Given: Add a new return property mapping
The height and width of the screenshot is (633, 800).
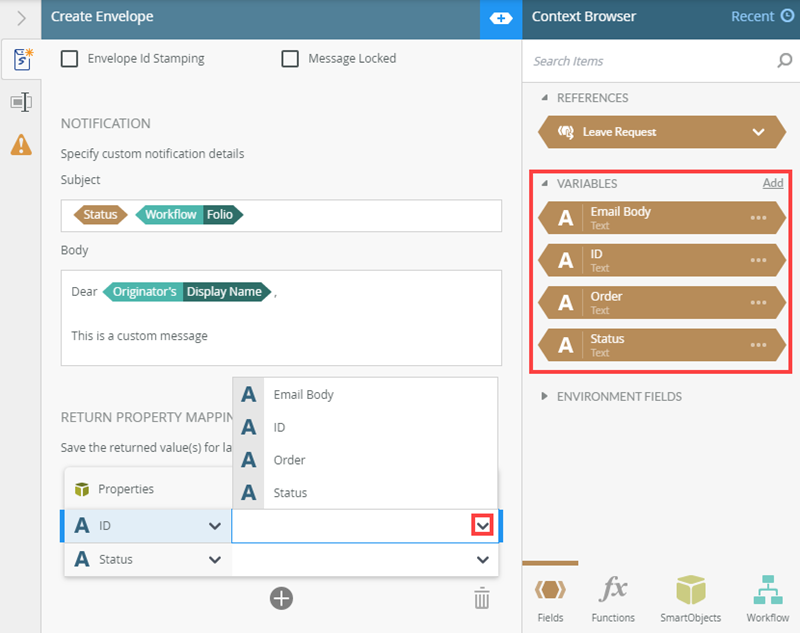Looking at the screenshot, I should pos(281,598).
